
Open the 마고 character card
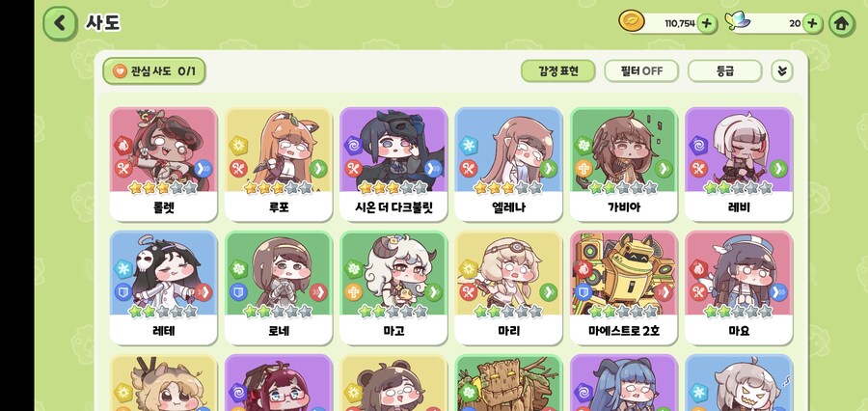click(393, 288)
